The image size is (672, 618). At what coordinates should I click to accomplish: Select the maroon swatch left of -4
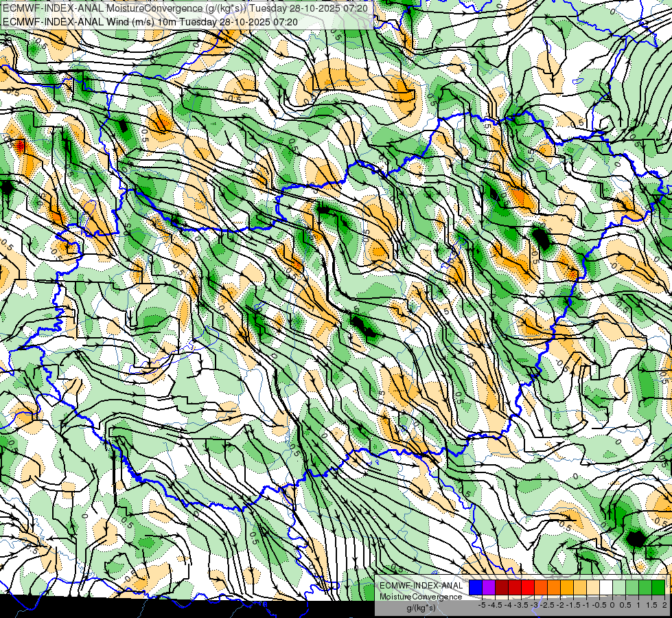coord(502,587)
